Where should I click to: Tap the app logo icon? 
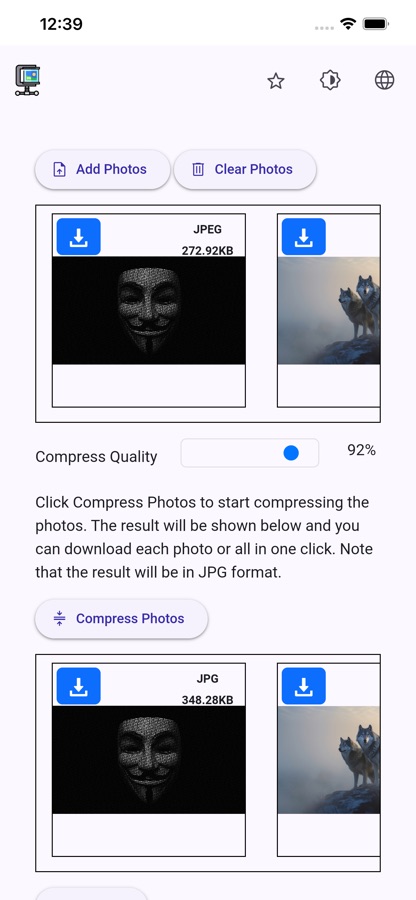click(27, 80)
